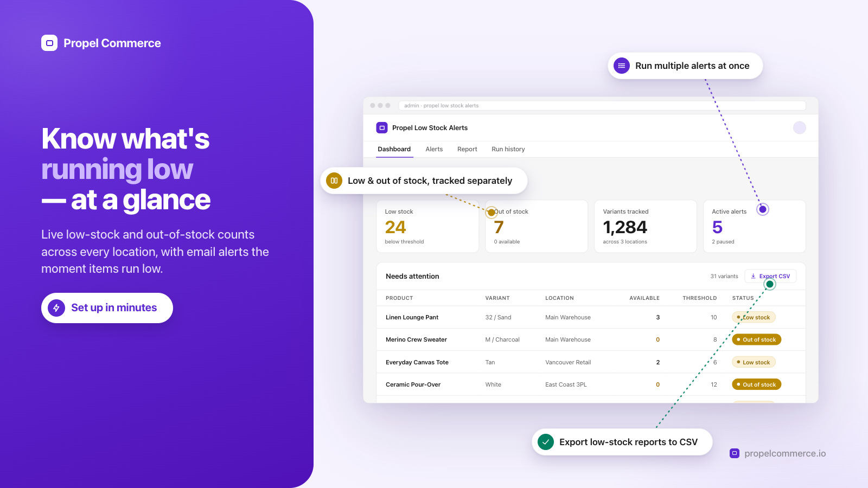The width and height of the screenshot is (868, 488).
Task: Click the list icon on Run multiple alerts callout
Action: (622, 66)
